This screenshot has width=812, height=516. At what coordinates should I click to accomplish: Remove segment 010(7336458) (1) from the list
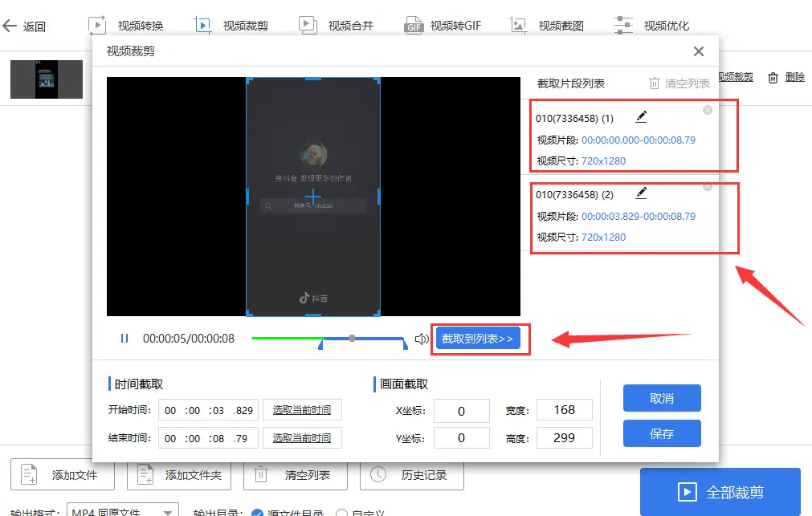click(708, 110)
